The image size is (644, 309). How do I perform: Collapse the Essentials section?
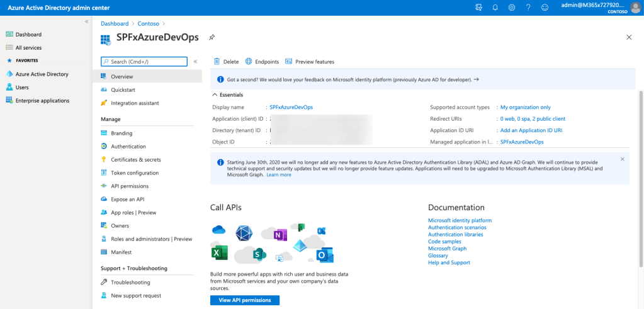pyautogui.click(x=215, y=95)
